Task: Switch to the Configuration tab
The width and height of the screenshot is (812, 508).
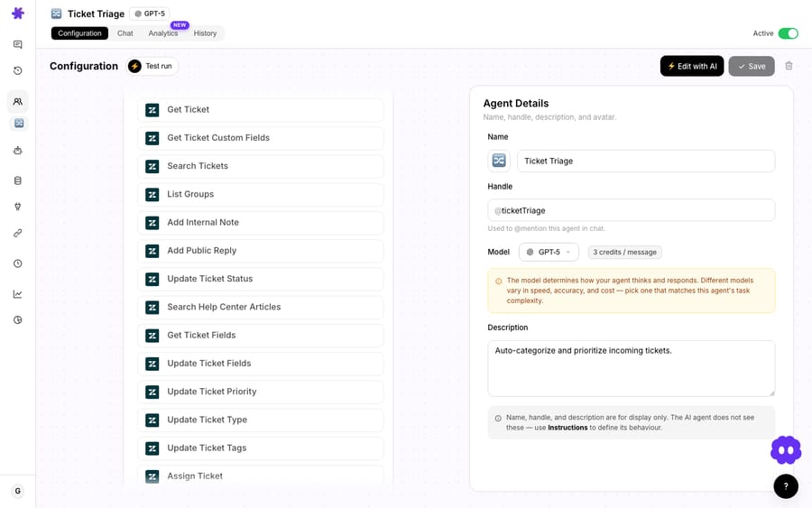Action: 79,33
